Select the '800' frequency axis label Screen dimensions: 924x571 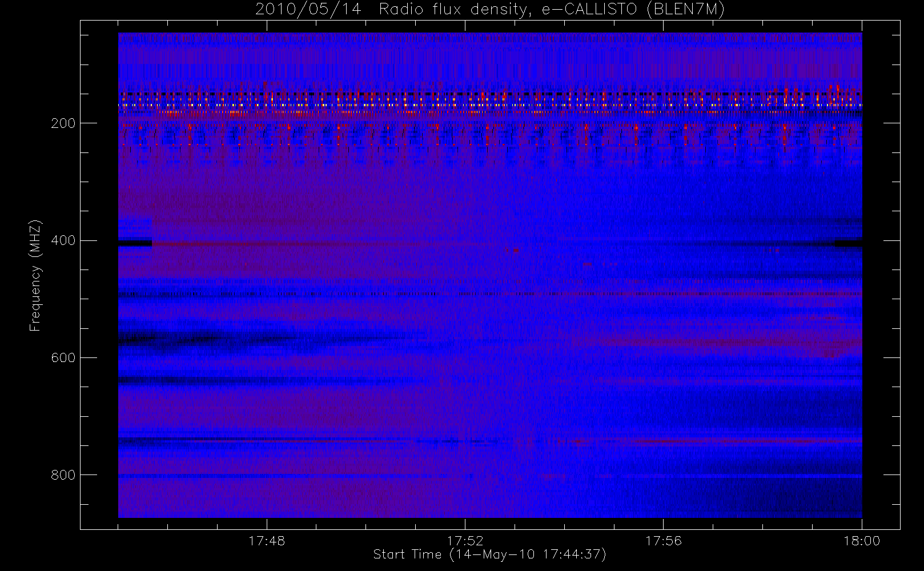click(x=63, y=475)
